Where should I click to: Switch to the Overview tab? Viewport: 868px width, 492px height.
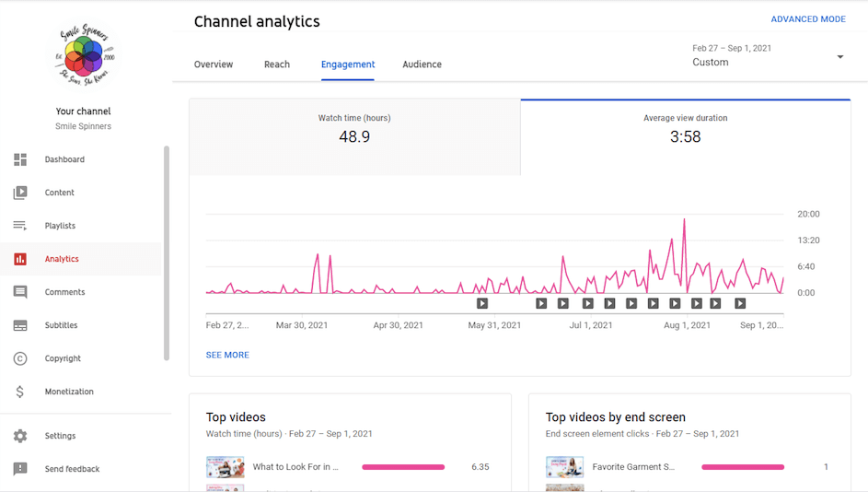pyautogui.click(x=214, y=64)
